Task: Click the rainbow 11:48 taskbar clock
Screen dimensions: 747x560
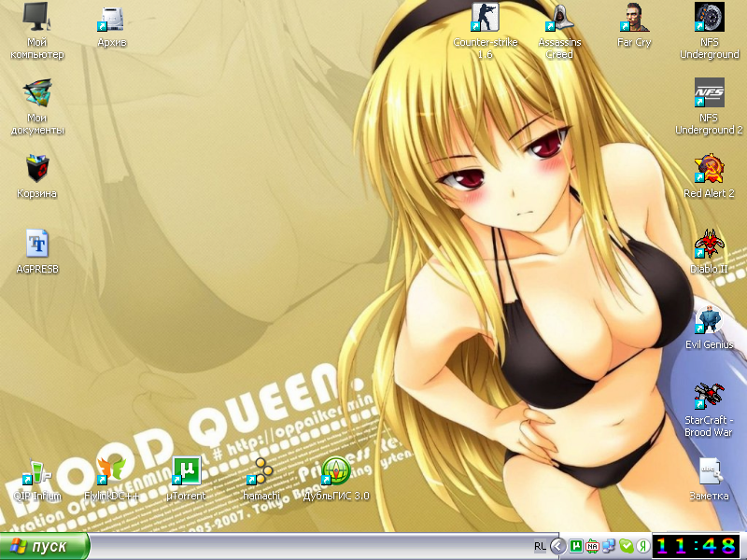Action: [x=696, y=546]
